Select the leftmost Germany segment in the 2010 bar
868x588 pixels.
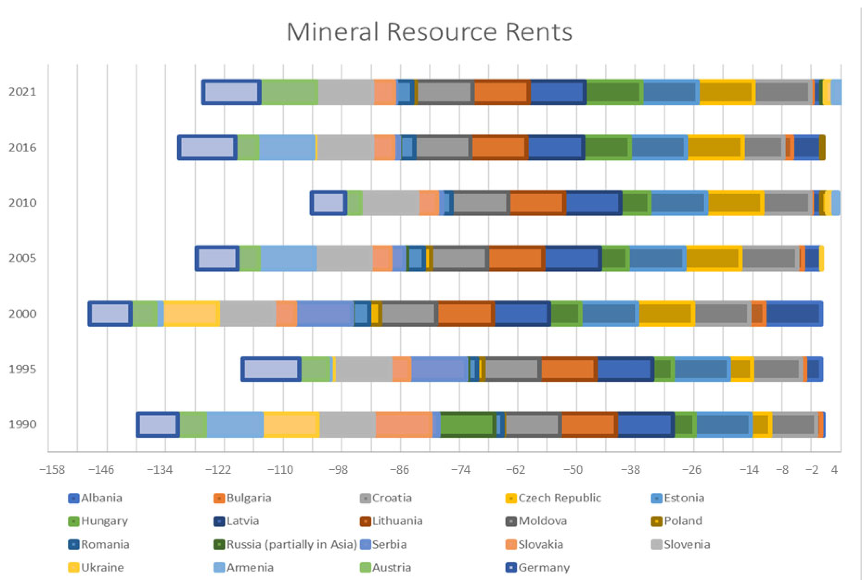(328, 203)
